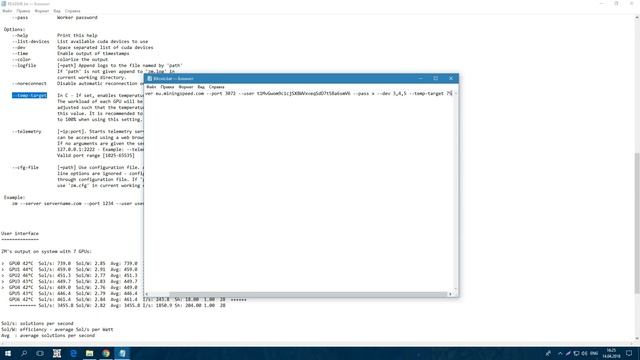Click left arrow of front Notepad horizontal scrollbar

[147, 294]
